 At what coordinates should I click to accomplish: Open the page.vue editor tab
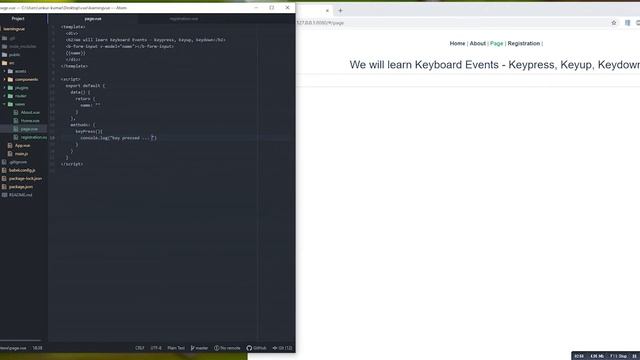tap(93, 19)
